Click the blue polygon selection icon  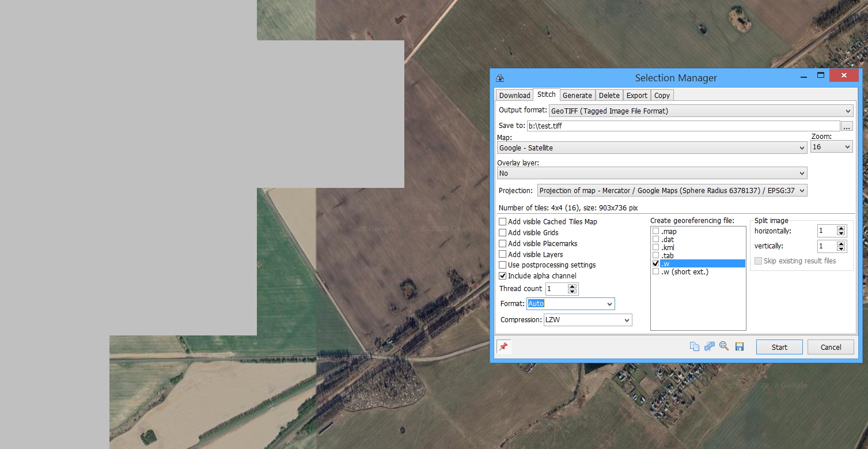[710, 346]
